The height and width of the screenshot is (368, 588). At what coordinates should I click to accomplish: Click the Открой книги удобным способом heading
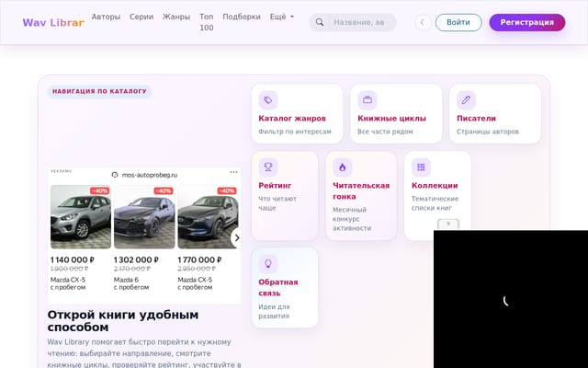[123, 321]
